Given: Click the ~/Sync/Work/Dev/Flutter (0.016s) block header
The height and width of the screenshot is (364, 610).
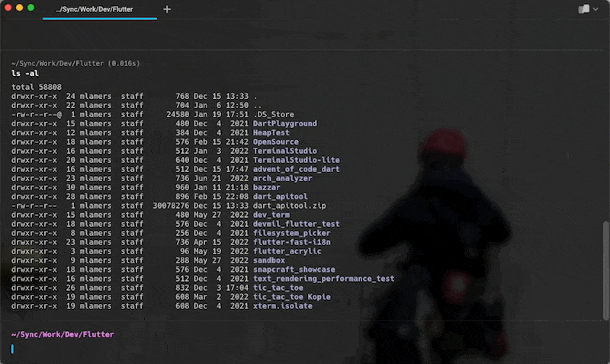Looking at the screenshot, I should 75,63.
